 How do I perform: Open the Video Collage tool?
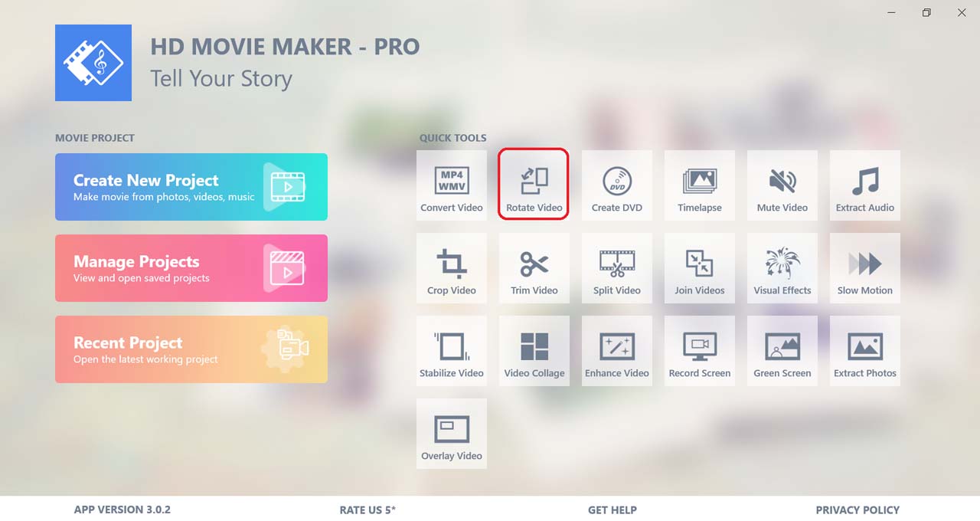534,351
